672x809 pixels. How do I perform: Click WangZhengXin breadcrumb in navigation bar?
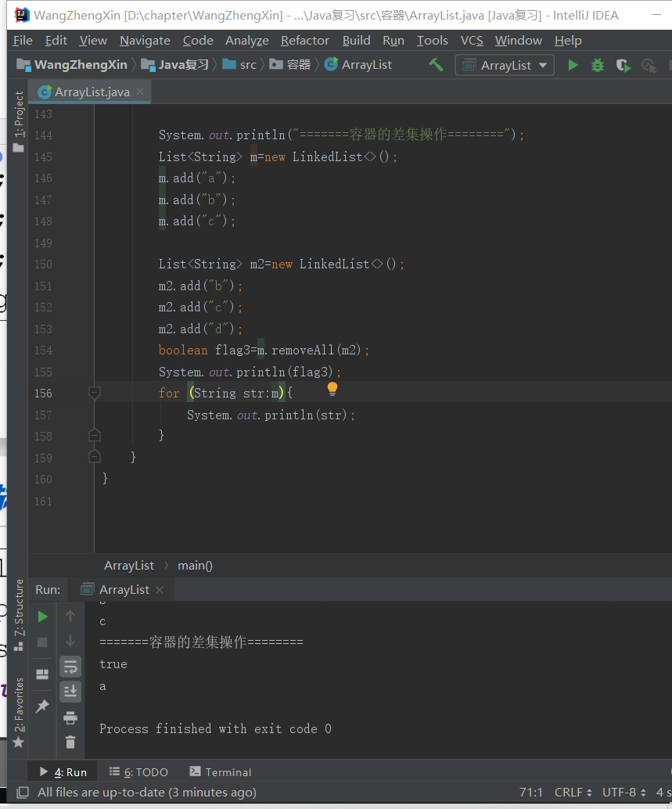72,65
